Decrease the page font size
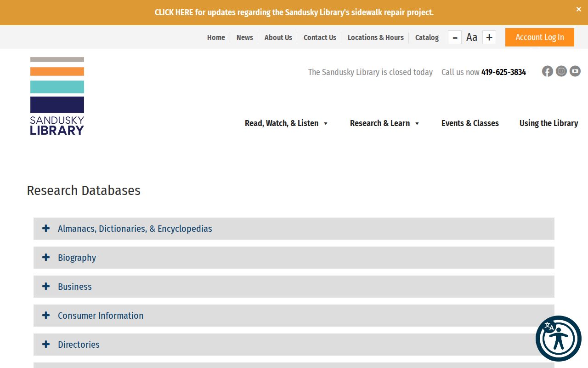 [455, 37]
